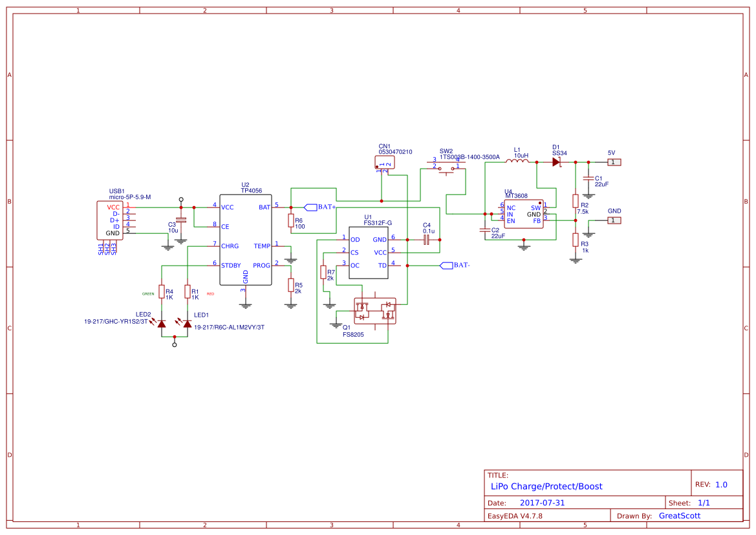Click the author name GreatScott
Image resolution: width=756 pixels, height=535 pixels.
(680, 516)
